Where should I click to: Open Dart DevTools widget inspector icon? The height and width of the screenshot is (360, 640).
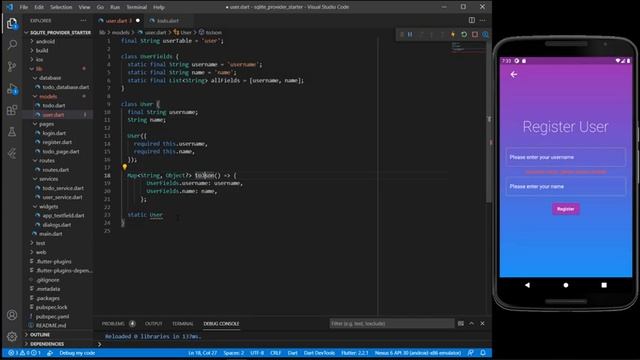tap(485, 35)
